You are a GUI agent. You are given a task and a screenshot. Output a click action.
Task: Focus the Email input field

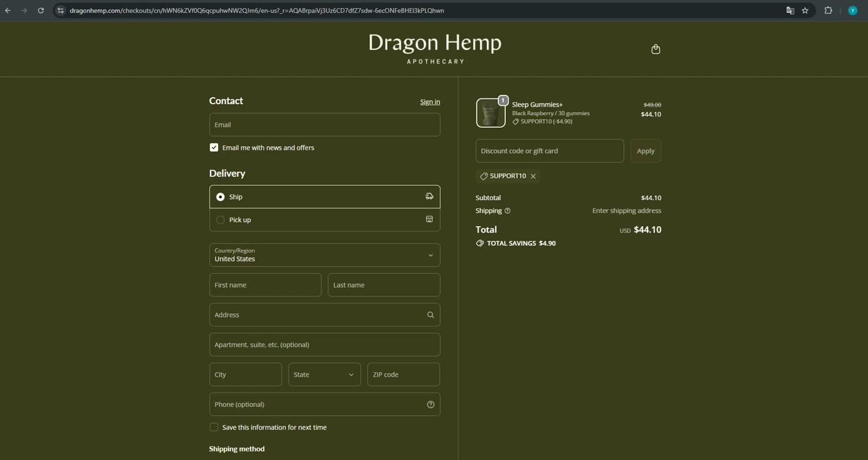click(x=325, y=125)
